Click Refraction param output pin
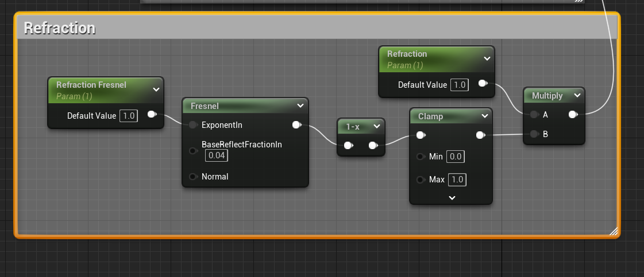The width and height of the screenshot is (644, 277). click(x=483, y=84)
